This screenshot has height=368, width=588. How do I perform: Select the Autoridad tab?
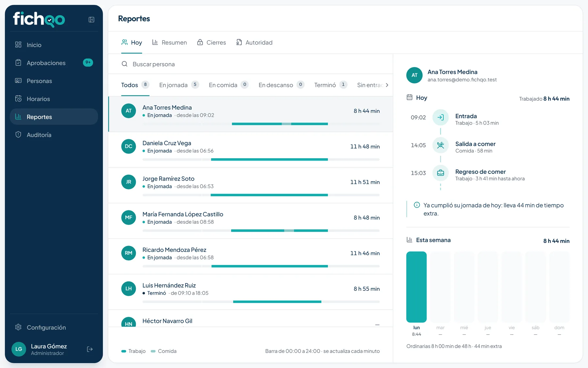point(254,43)
